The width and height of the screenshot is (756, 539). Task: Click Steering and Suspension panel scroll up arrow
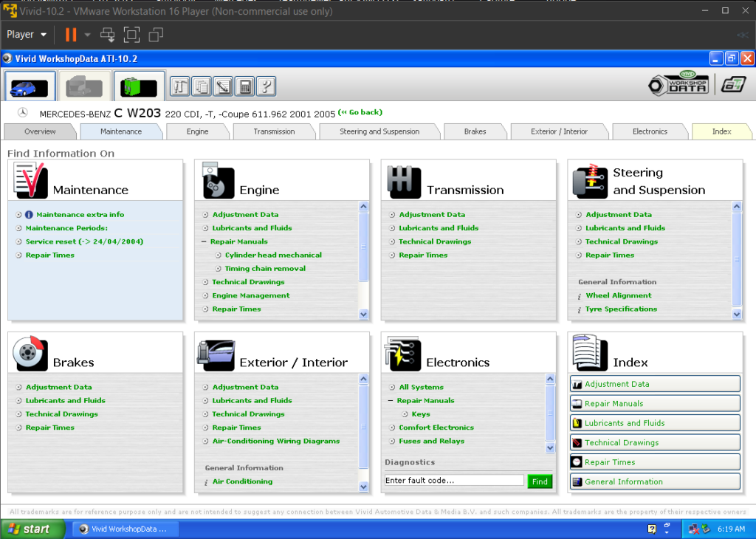[x=737, y=206]
